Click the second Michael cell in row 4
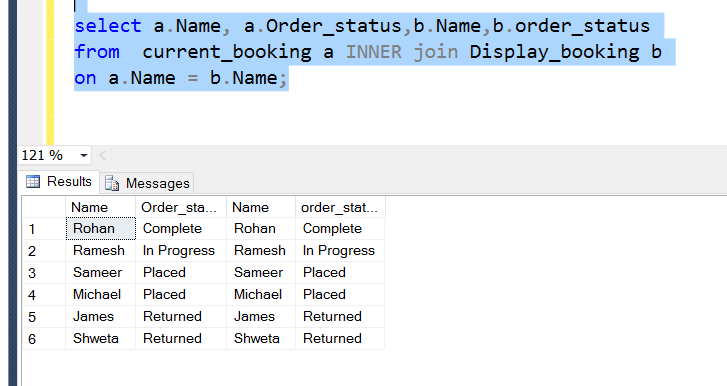The width and height of the screenshot is (727, 386). (261, 295)
